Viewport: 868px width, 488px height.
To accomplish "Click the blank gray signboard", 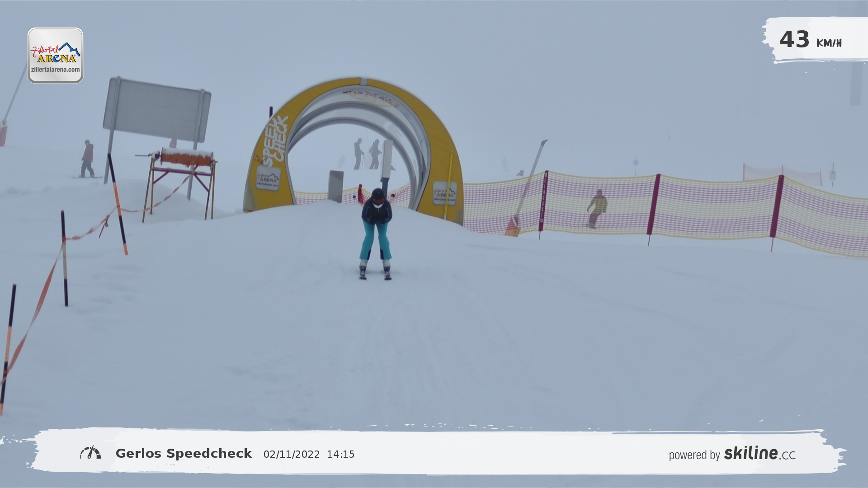I will click(157, 110).
